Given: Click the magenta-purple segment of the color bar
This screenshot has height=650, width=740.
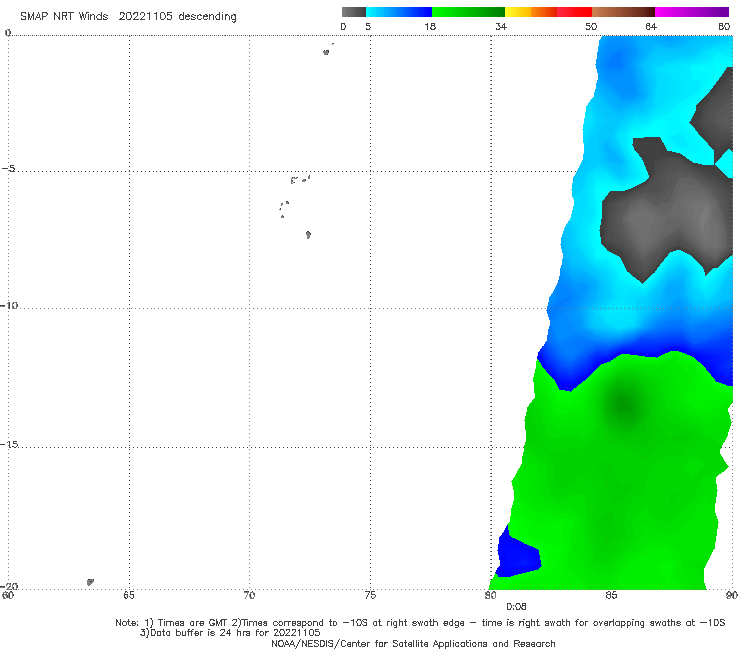Looking at the screenshot, I should click(692, 12).
